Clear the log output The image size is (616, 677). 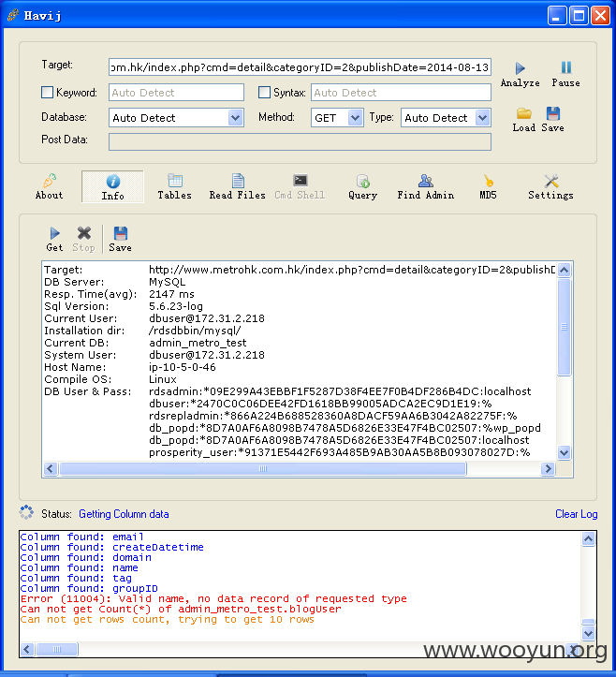tap(577, 514)
